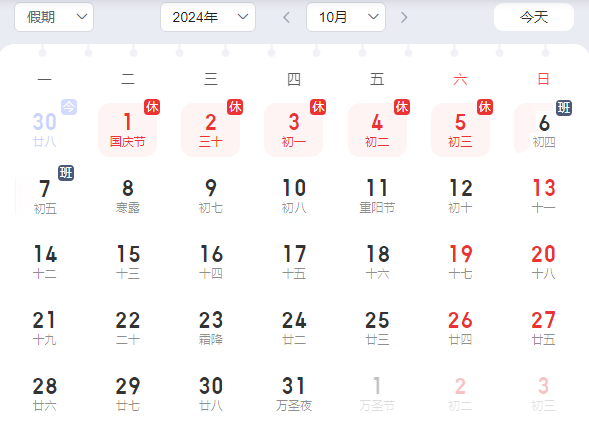Click the 今 badge on September 30
Viewport: 589px width, 429px height.
click(x=69, y=107)
